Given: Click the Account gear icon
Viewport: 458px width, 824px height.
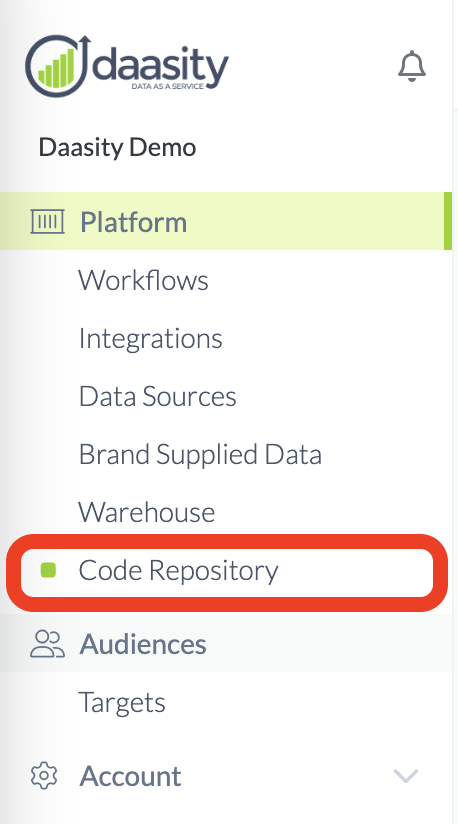Looking at the screenshot, I should [44, 776].
